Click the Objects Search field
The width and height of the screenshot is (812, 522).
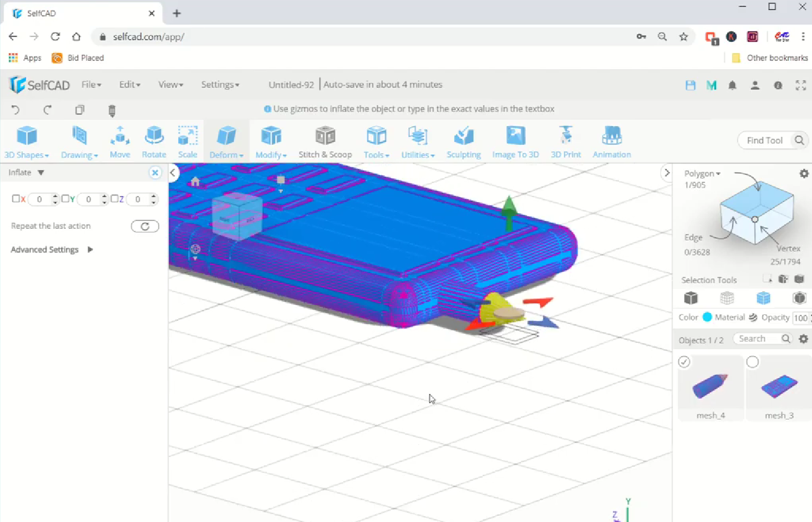[x=762, y=339]
